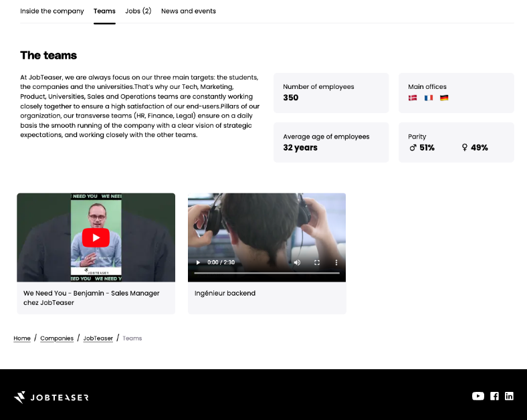Mute the backend engineer video volume
The width and height of the screenshot is (527, 420).
click(297, 262)
